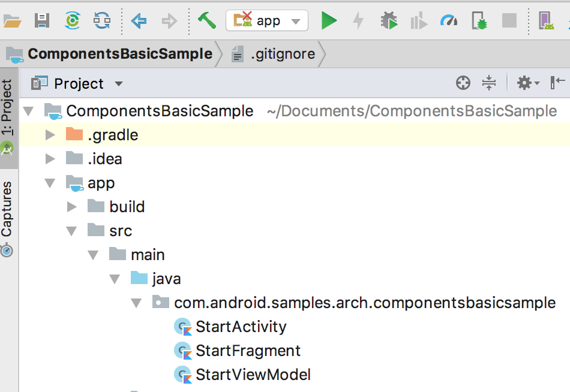Select the src folder row

click(x=295, y=231)
